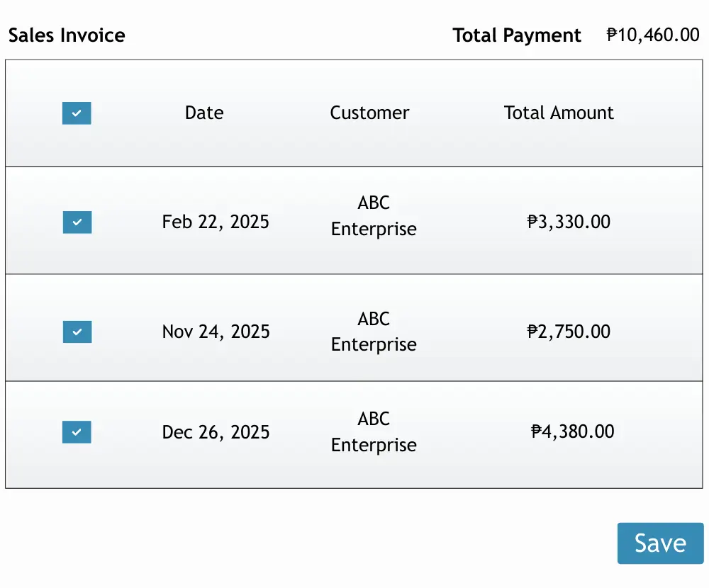
Task: Uncheck the Feb 22, 2025 invoice checkbox
Action: point(77,222)
